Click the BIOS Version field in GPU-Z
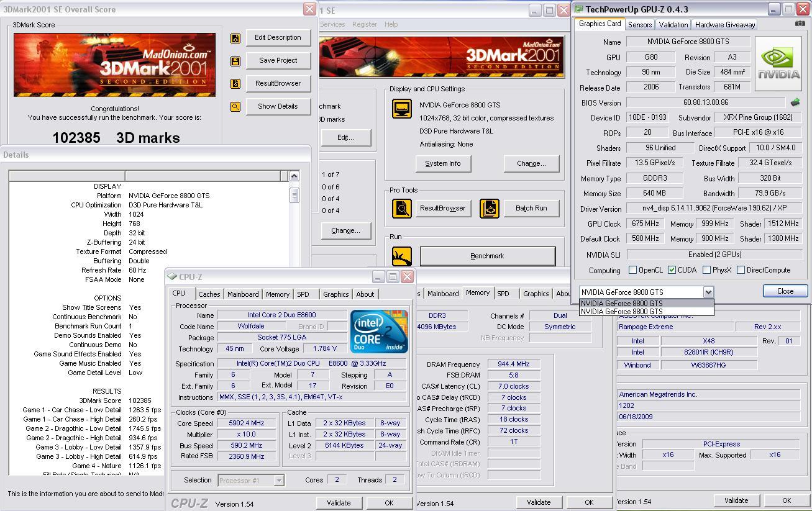The height and width of the screenshot is (511, 812). coord(705,102)
